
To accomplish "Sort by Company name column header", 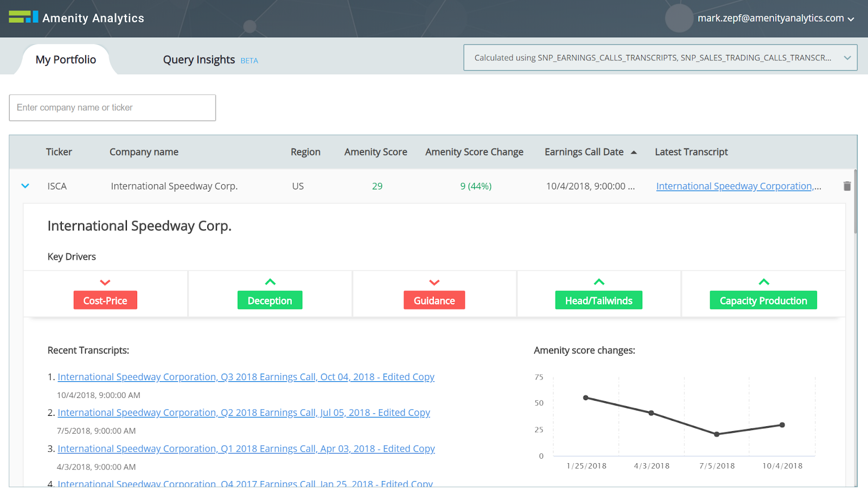I will [144, 152].
